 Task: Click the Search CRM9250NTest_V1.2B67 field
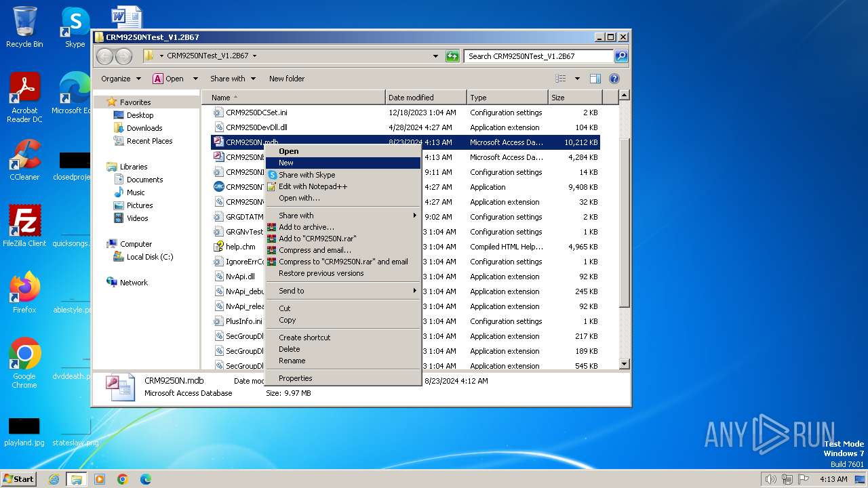[539, 56]
